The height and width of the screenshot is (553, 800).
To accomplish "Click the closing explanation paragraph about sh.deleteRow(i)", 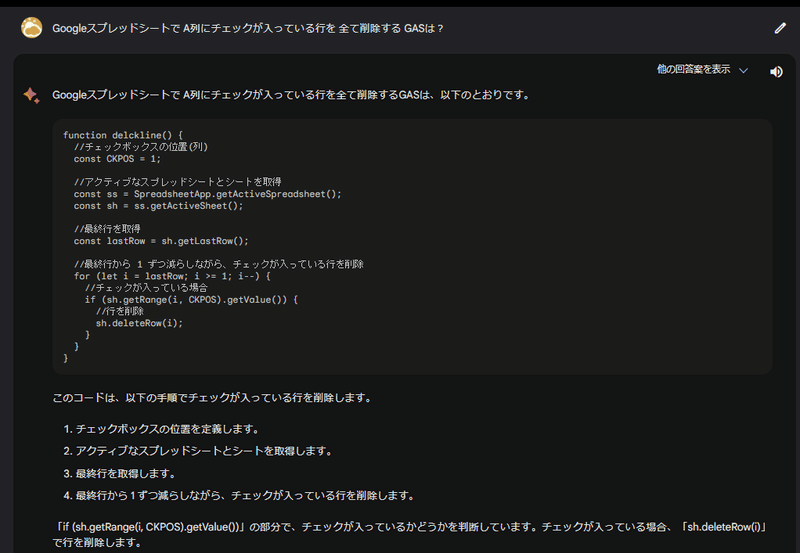I will click(410, 534).
